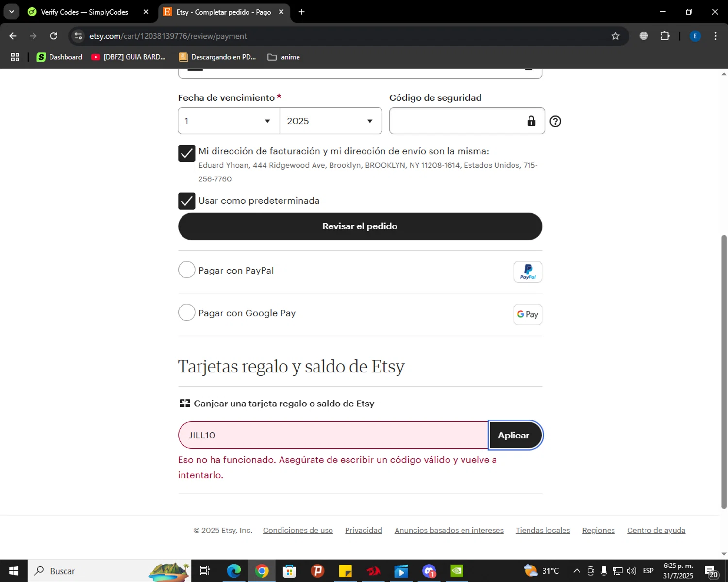Open the [DBFZ] GUIA BARD bookmark
The image size is (728, 582).
(129, 57)
